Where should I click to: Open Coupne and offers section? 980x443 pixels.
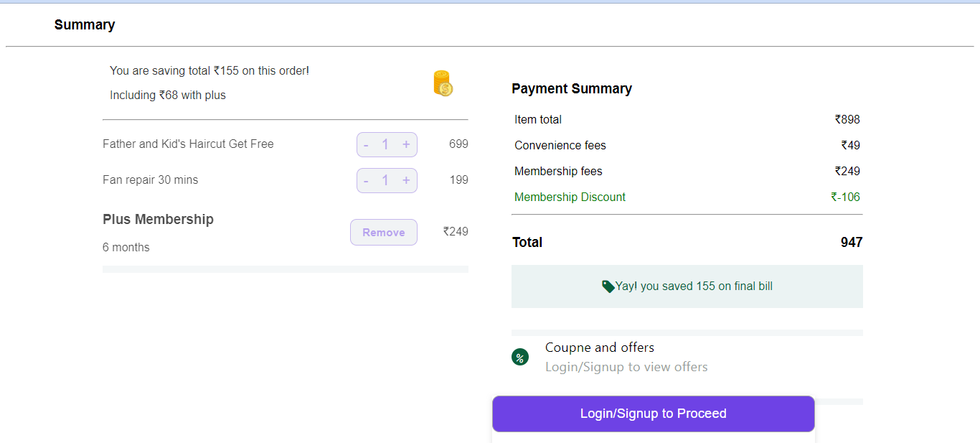pos(600,348)
